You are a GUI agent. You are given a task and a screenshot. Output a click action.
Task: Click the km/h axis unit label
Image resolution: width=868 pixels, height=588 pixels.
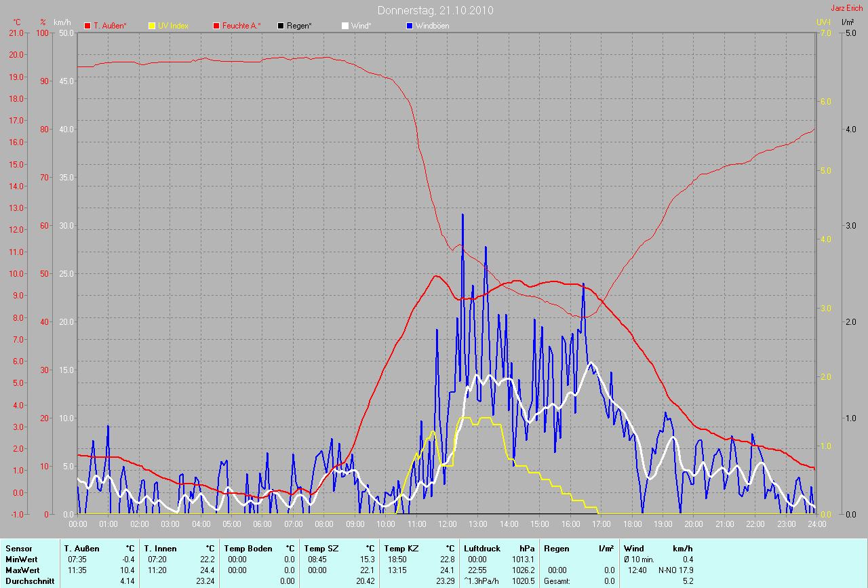click(x=62, y=22)
